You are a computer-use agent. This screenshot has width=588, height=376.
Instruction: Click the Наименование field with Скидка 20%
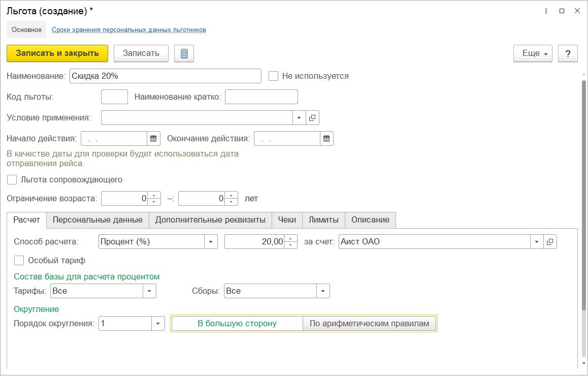pos(166,76)
